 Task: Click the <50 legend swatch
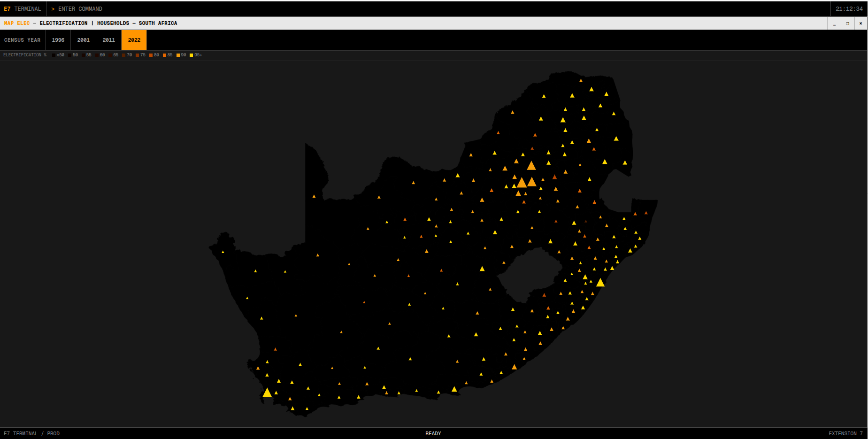tap(54, 55)
